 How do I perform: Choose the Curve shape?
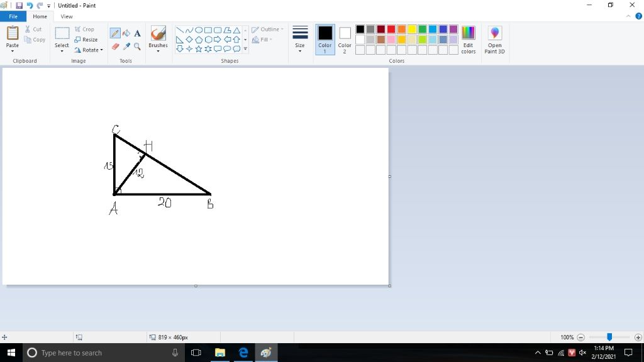click(189, 30)
